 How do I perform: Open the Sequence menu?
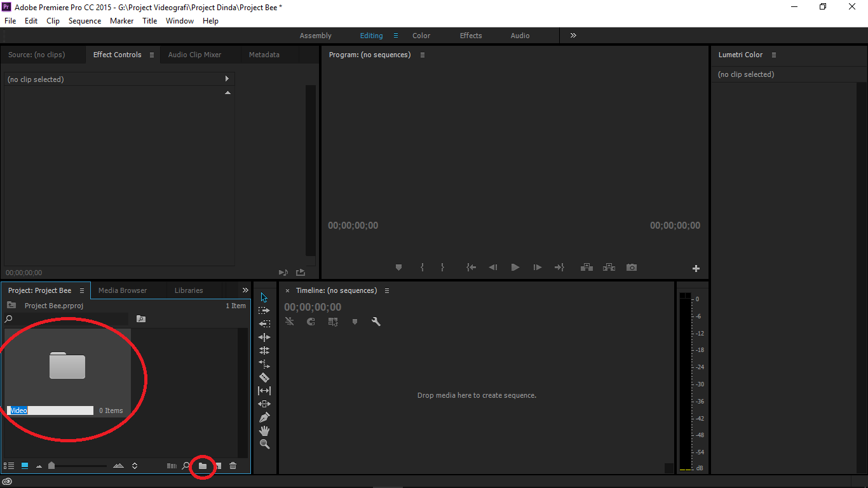tap(85, 21)
